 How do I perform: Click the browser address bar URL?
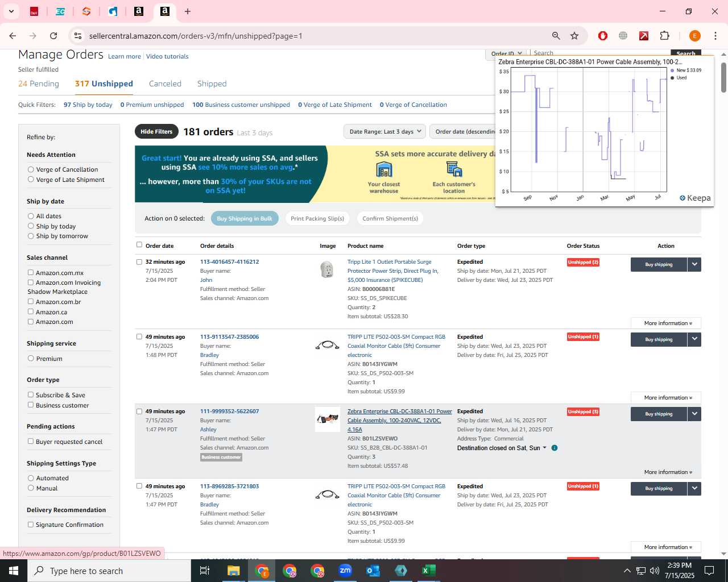coord(196,36)
